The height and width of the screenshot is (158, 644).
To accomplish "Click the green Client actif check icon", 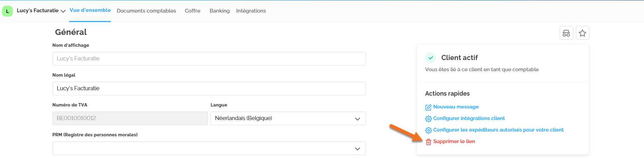I will pyautogui.click(x=430, y=58).
